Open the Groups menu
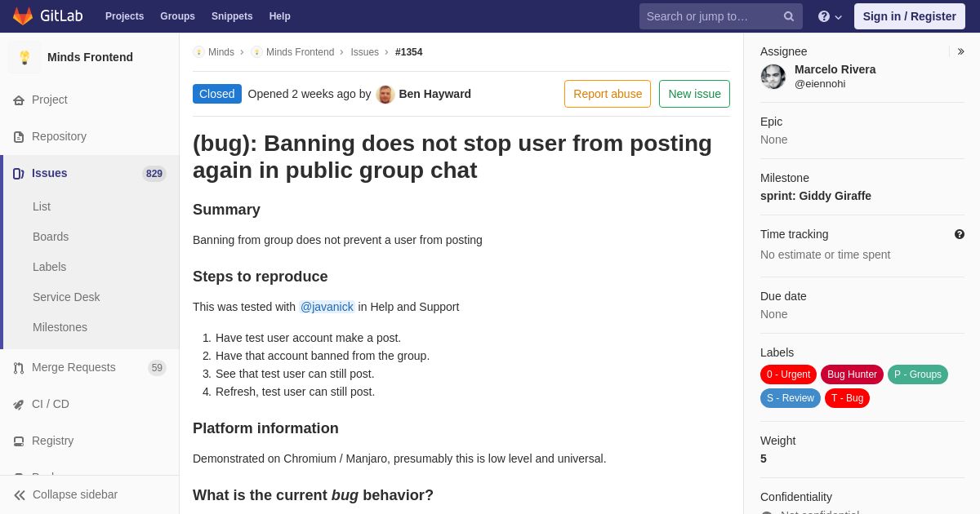980x514 pixels. click(177, 16)
